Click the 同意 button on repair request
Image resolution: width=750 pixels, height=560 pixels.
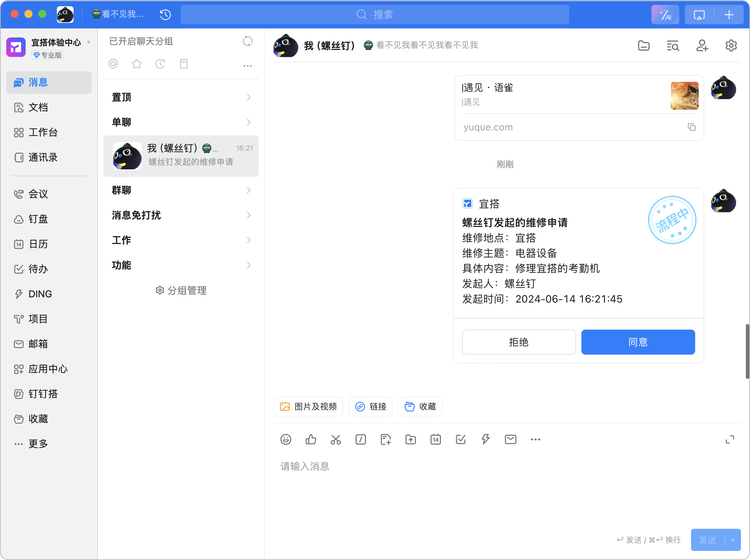click(x=638, y=342)
